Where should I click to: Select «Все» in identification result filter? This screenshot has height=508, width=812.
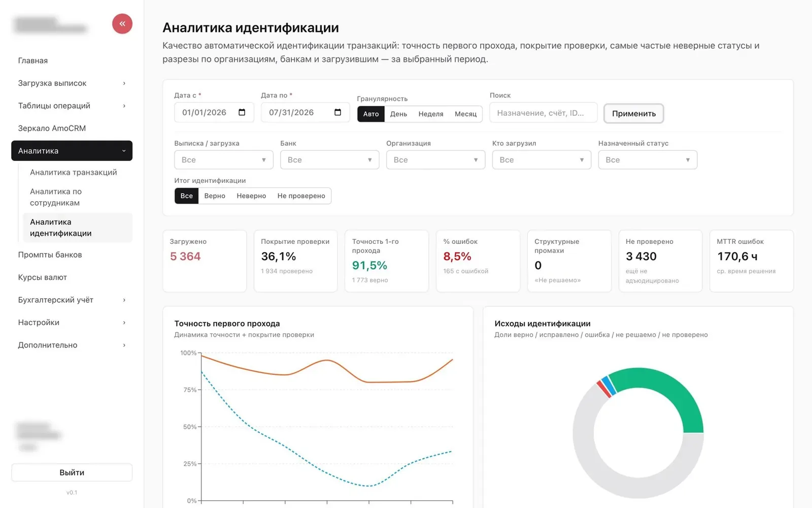(x=187, y=196)
